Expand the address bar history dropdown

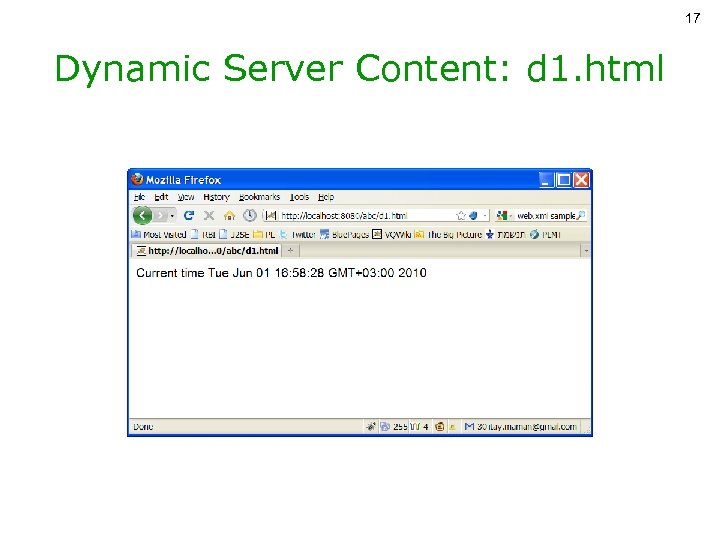pos(484,215)
